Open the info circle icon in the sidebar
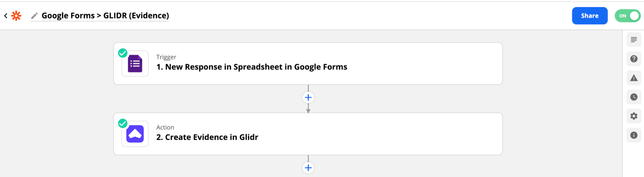Screen dimensions: 644x177 click(634, 135)
